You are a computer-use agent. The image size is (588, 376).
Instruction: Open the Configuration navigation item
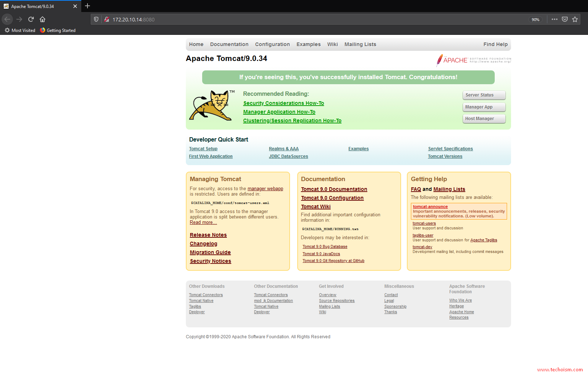[273, 44]
